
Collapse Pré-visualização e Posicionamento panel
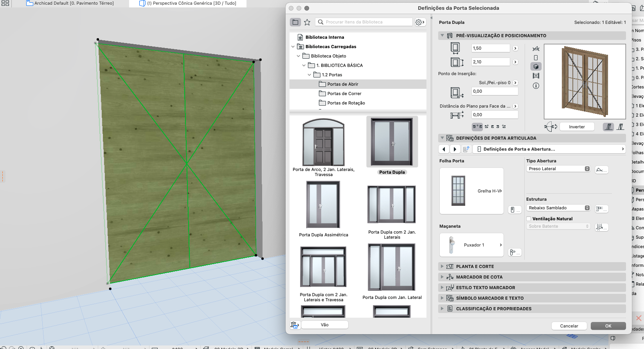tap(442, 36)
